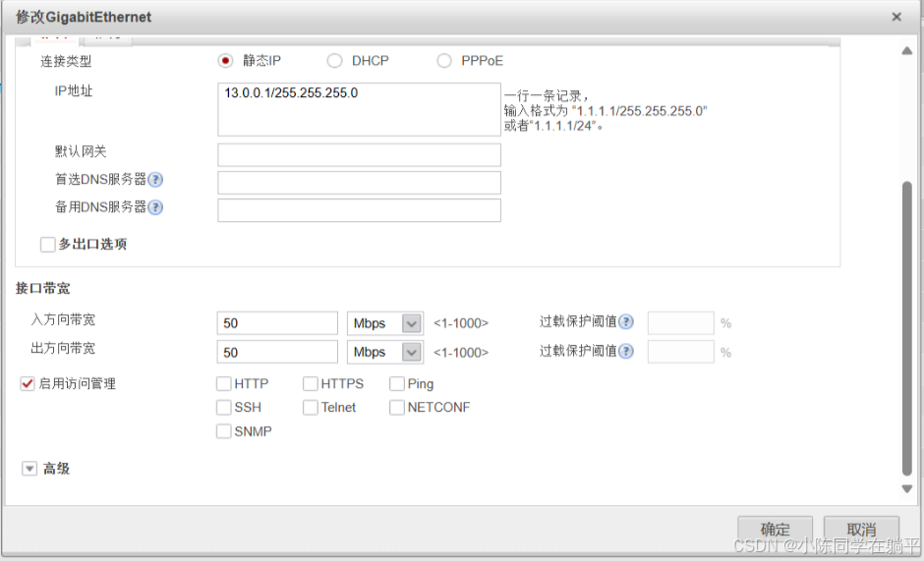Enable Telnet access checkbox
Viewport: 924px width, 561px height.
(x=311, y=408)
